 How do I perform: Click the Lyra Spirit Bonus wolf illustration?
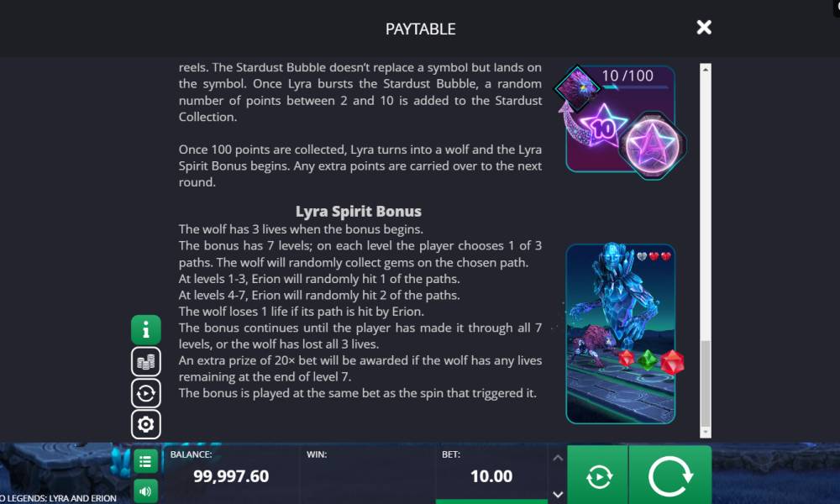pos(621,333)
